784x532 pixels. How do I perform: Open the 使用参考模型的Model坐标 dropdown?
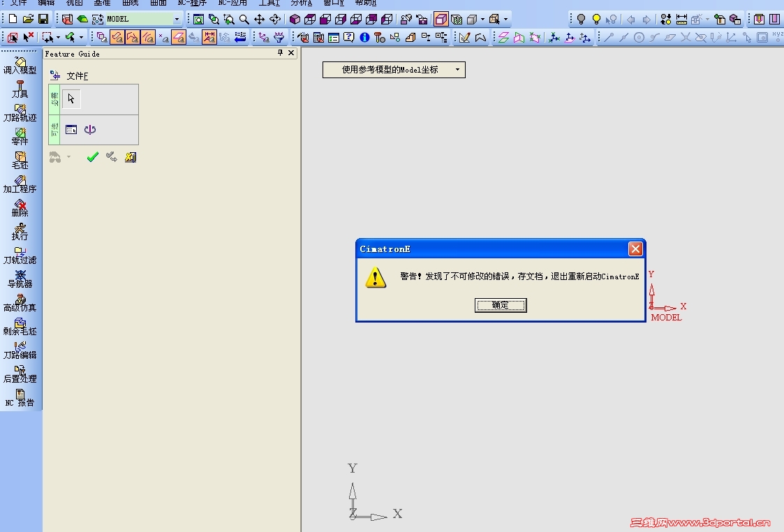tap(394, 70)
